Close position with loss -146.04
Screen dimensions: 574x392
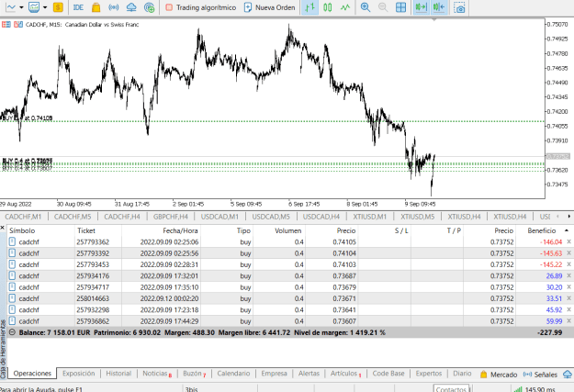(x=568, y=241)
